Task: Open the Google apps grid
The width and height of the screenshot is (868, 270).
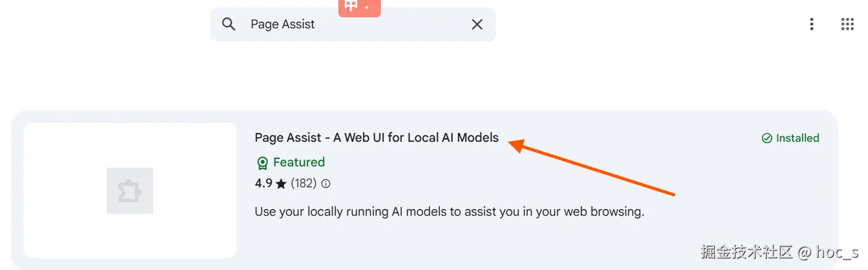Action: coord(848,24)
